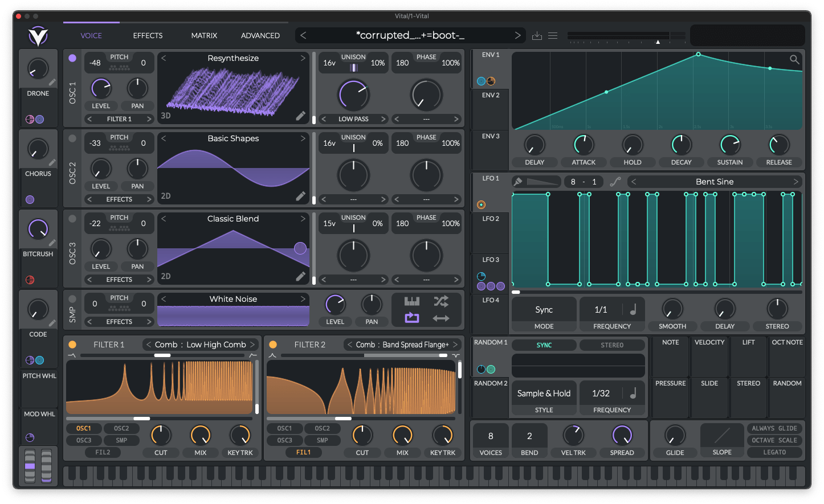The image size is (824, 504).
Task: Select the LFO 1 paint brush icon
Action: tap(518, 182)
